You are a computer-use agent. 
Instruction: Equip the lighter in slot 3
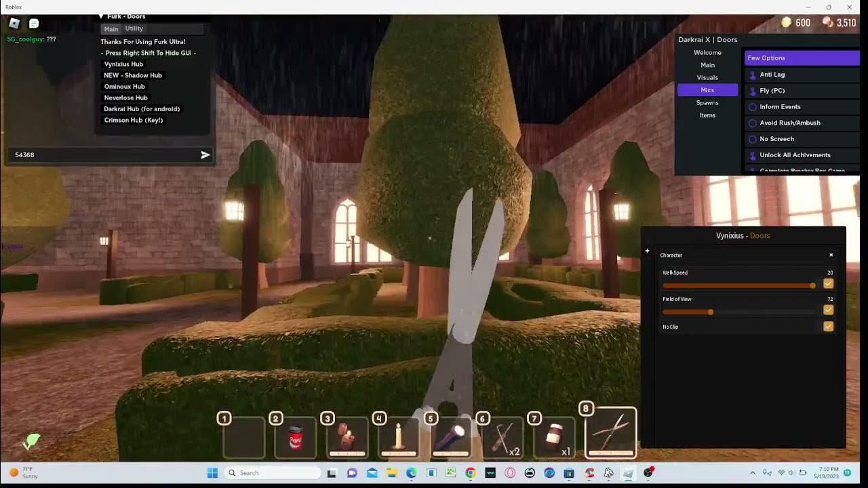[x=347, y=437]
